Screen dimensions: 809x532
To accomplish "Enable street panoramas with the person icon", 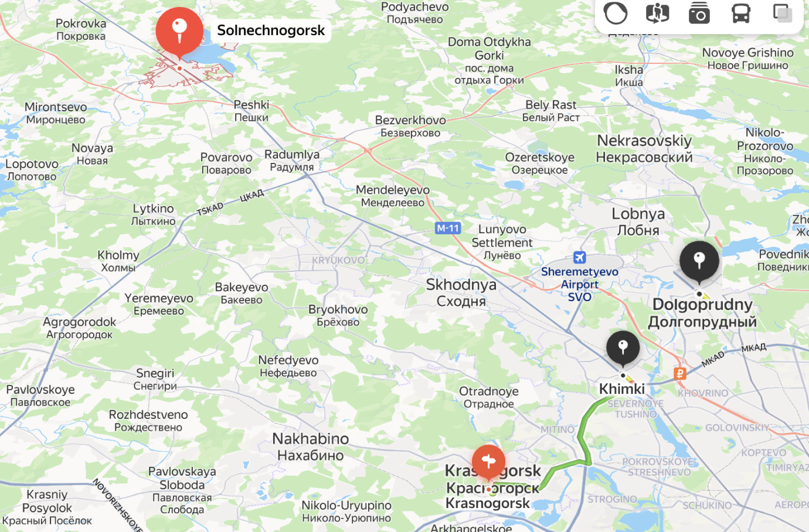I will [x=657, y=13].
